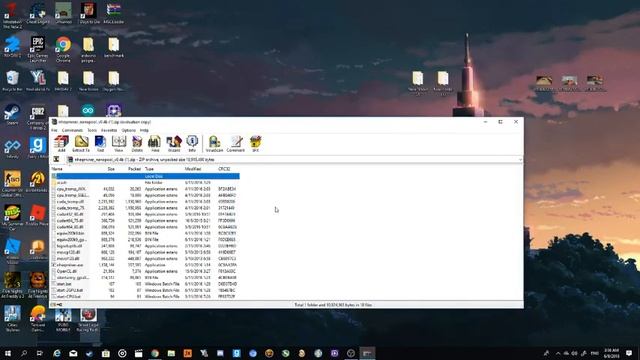Screen dimensions: 640x360
Task: Open Epic Games Launcher desktop shortcut
Action: click(38, 49)
